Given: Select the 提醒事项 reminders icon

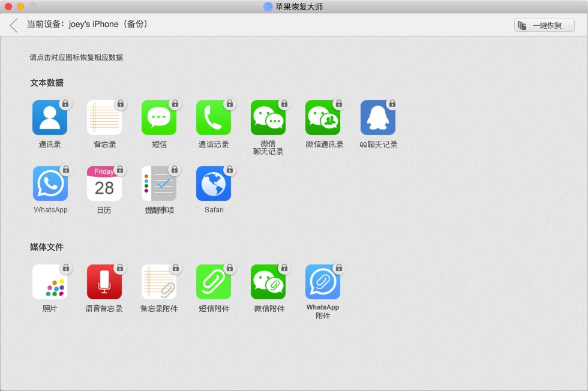Looking at the screenshot, I should (159, 184).
